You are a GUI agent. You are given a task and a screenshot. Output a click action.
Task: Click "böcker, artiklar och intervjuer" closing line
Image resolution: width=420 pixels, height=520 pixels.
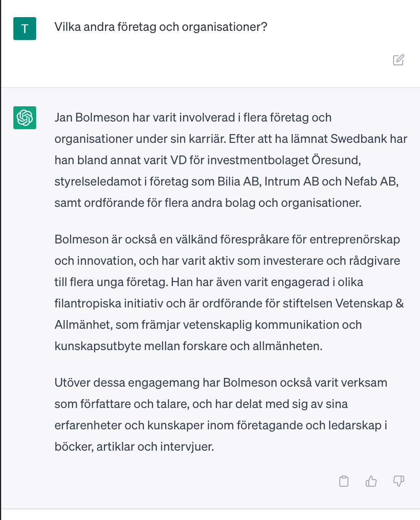pyautogui.click(x=134, y=446)
